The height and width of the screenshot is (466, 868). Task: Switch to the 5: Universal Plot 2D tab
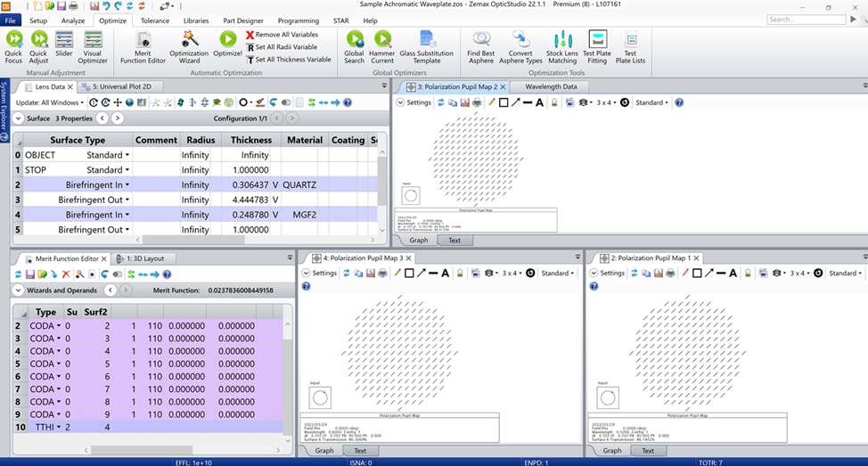tap(119, 86)
